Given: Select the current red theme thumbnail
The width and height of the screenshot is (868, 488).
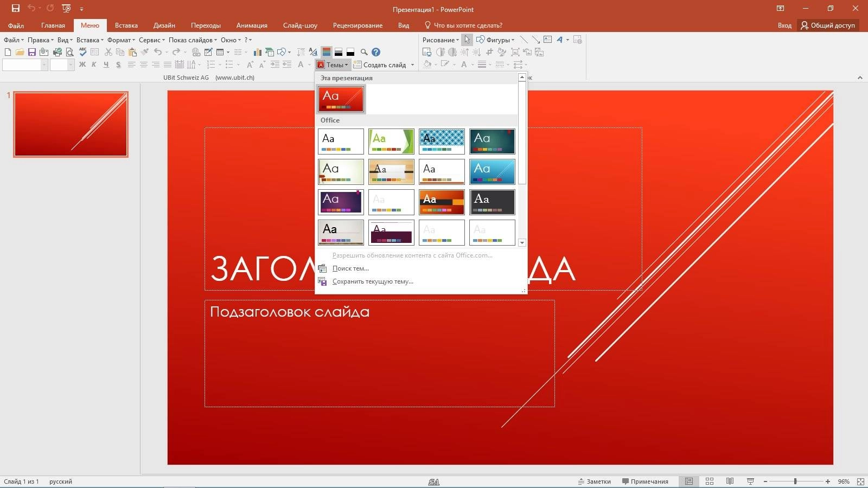Looking at the screenshot, I should (341, 99).
